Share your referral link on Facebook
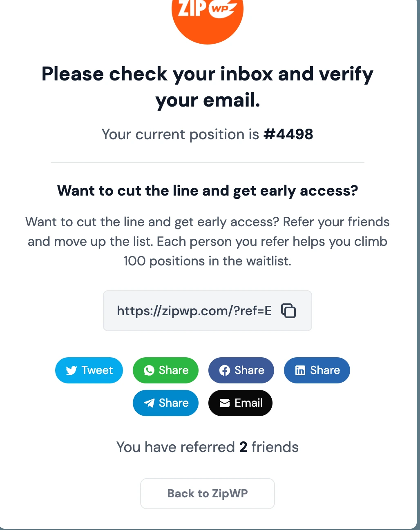This screenshot has height=530, width=420. 241,370
